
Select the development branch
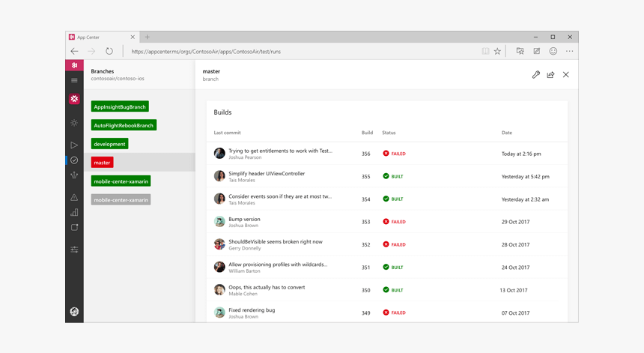[x=109, y=144]
